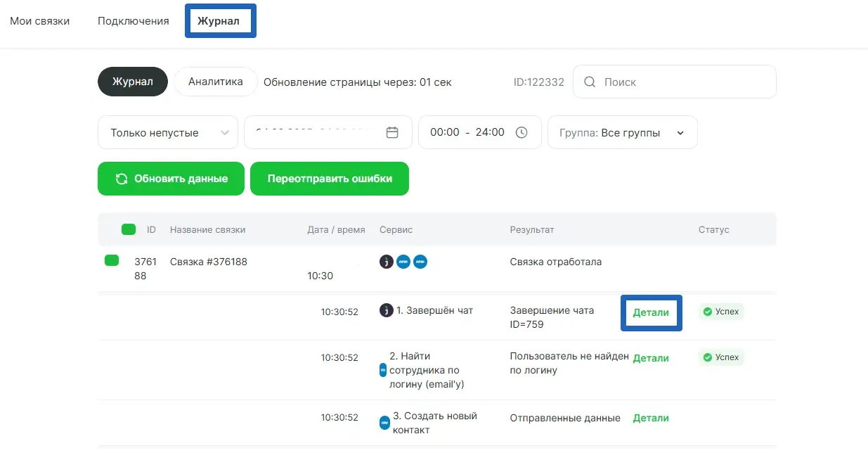Click the clock icon in time range
This screenshot has height=472, width=868.
click(x=521, y=132)
